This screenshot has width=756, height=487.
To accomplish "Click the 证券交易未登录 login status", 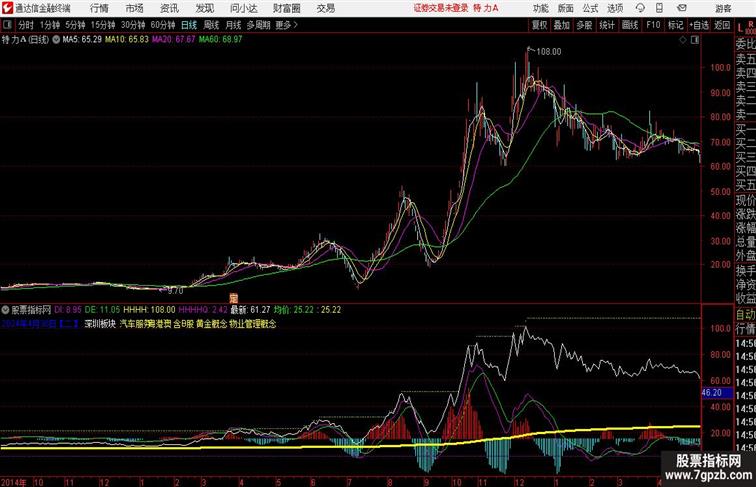I will tap(441, 8).
